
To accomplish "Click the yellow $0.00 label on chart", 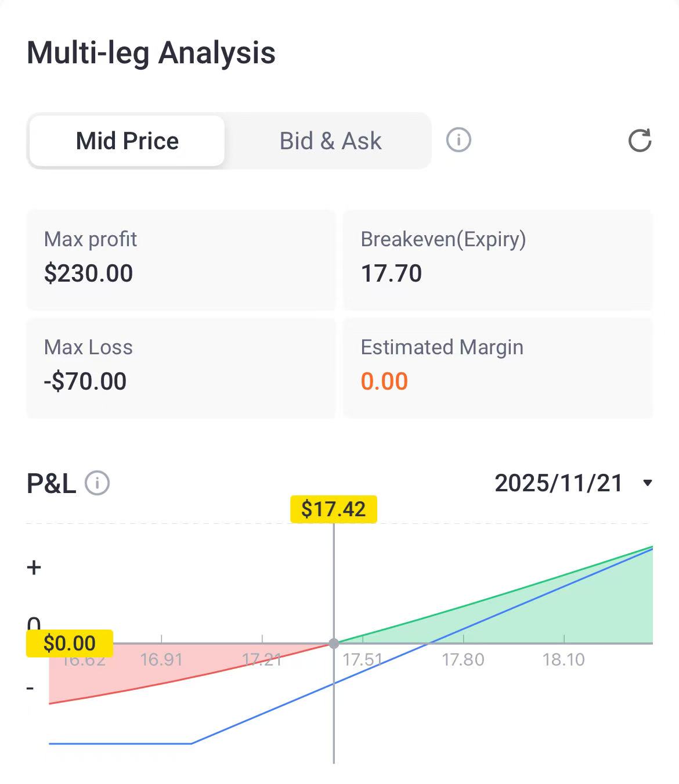I will pos(70,643).
